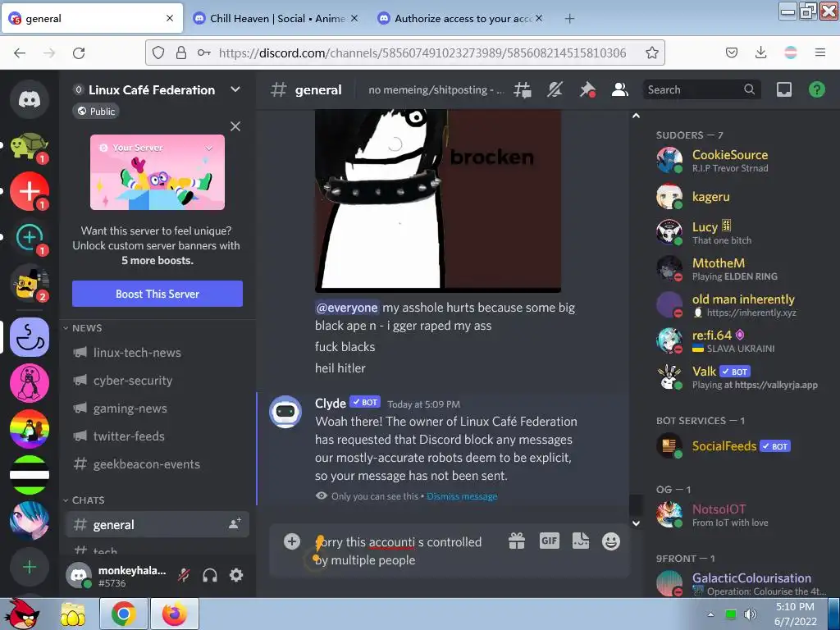Click taskbar volume speaker icon
Screen dimensions: 840x630
point(751,614)
